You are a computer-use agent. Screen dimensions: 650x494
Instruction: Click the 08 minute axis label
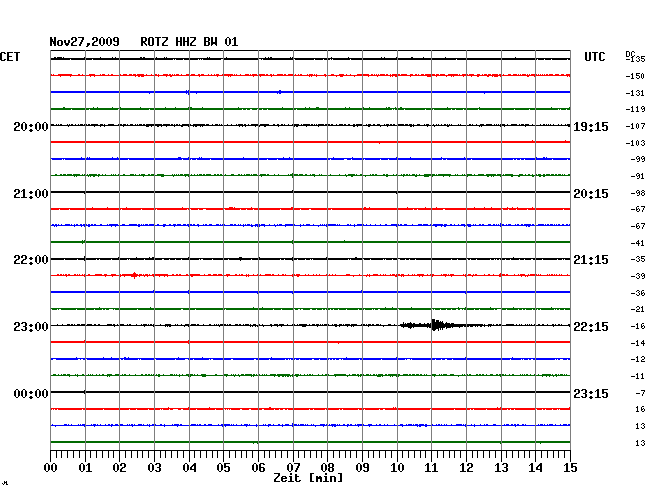327,468
